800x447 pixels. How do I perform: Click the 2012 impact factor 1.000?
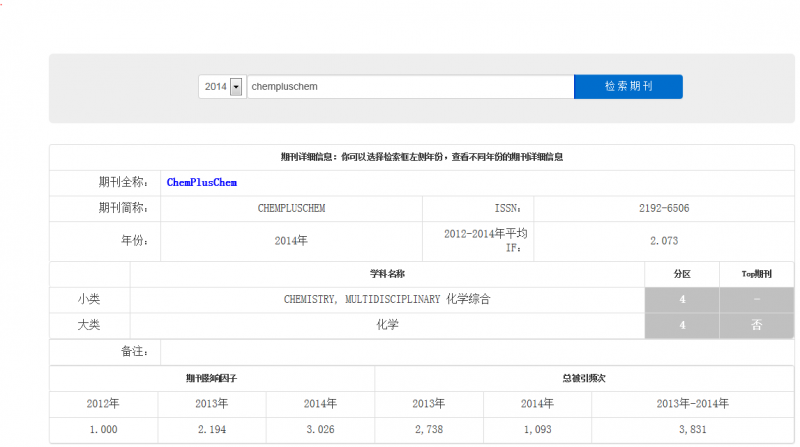(104, 430)
